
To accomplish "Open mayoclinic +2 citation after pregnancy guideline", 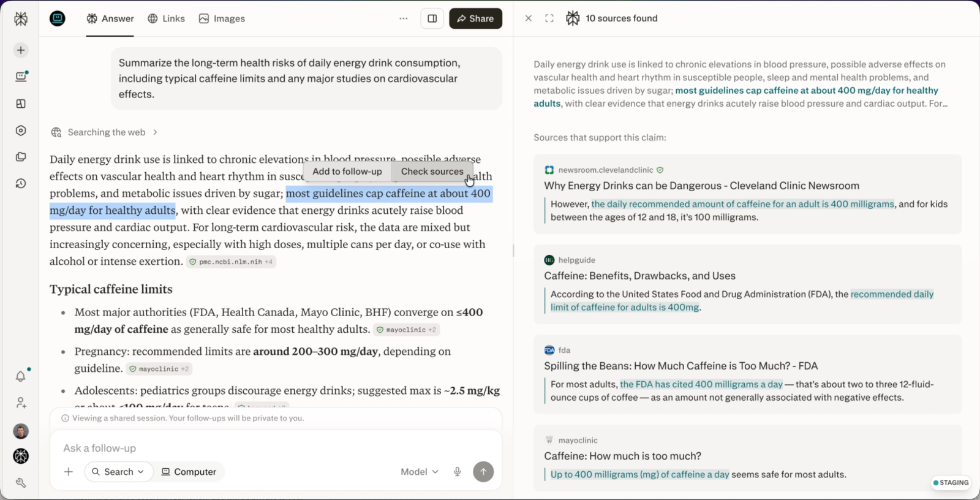I will coord(159,369).
